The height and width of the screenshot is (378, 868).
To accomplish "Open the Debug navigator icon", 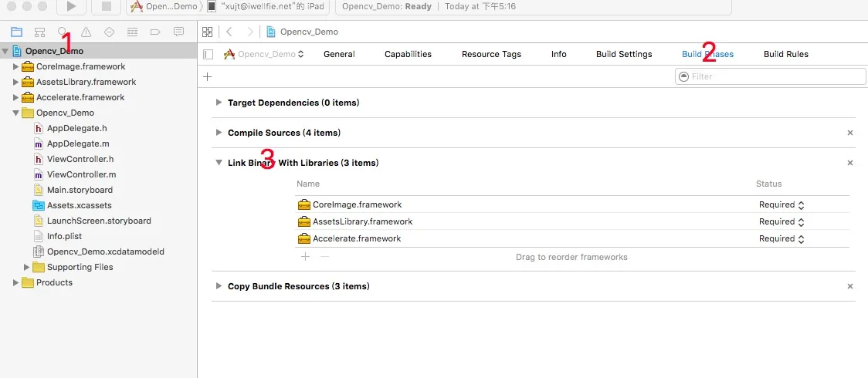I will (x=132, y=32).
